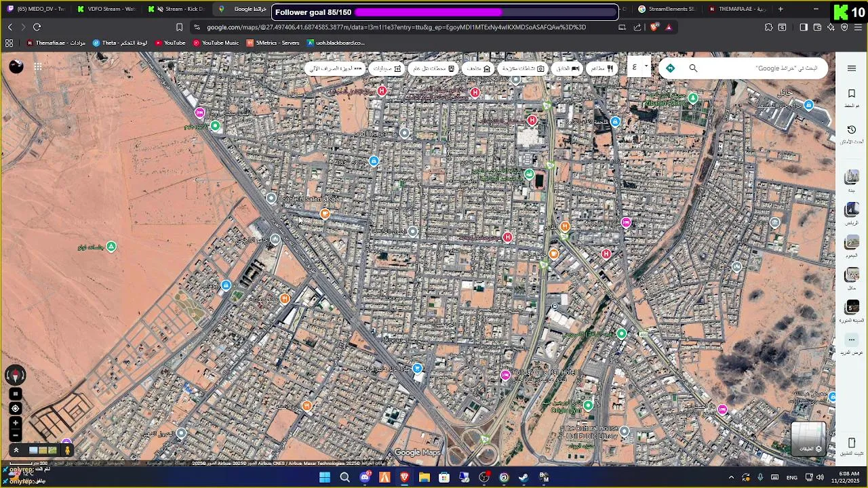Zoom in the map with plus
Screen dimensions: 868x488
point(16,423)
